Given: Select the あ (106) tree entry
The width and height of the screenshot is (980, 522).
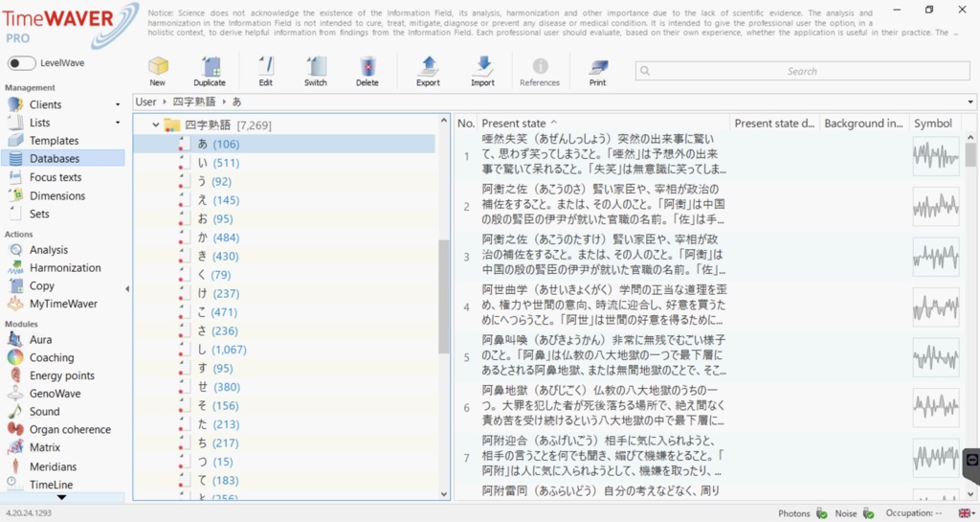Looking at the screenshot, I should coord(284,144).
